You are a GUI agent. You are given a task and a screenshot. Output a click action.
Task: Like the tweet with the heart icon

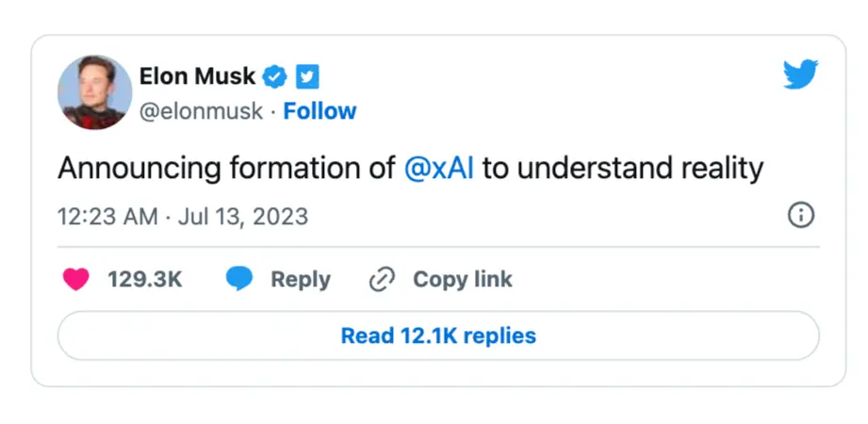pos(76,279)
